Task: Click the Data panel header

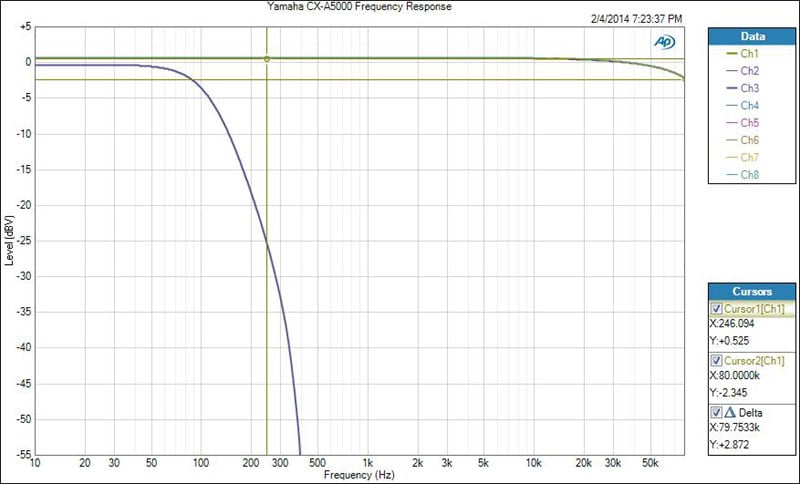Action: coord(753,35)
